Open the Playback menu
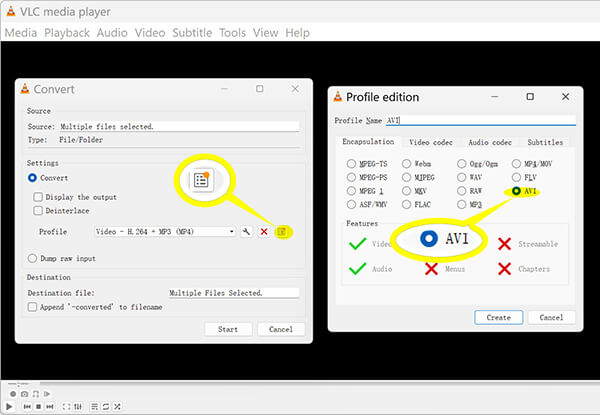The width and height of the screenshot is (600, 415). [x=67, y=33]
